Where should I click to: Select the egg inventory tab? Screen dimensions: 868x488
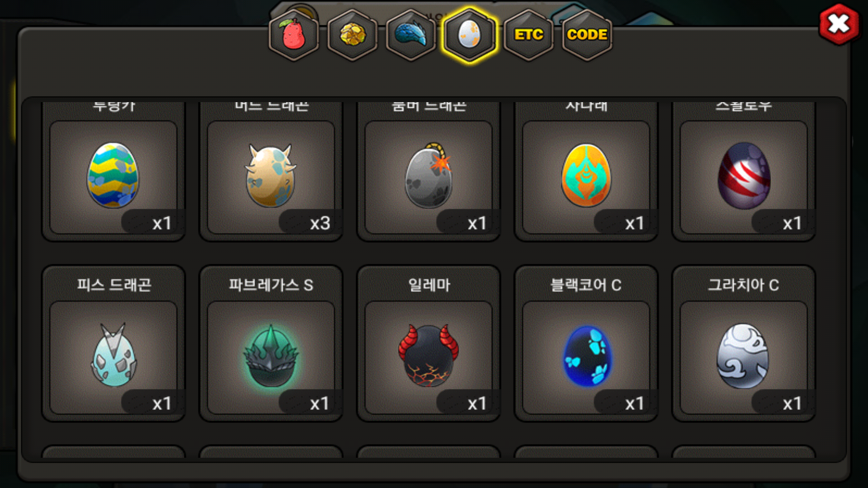470,35
